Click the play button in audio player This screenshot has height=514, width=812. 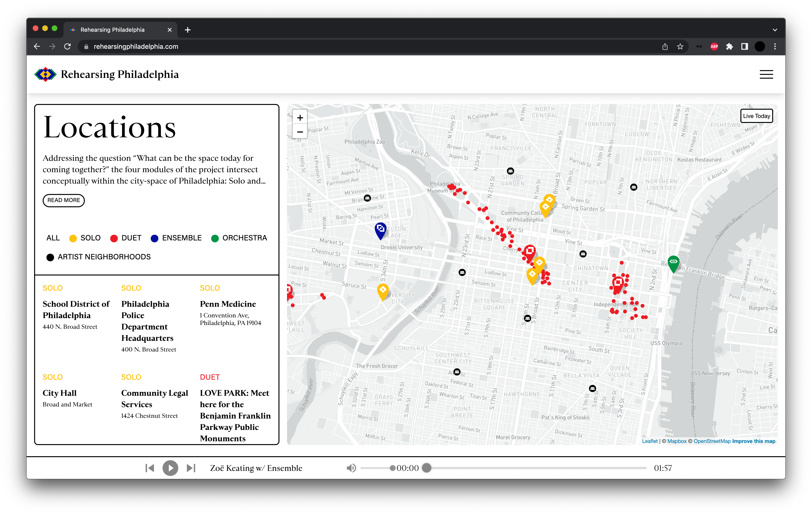point(170,468)
